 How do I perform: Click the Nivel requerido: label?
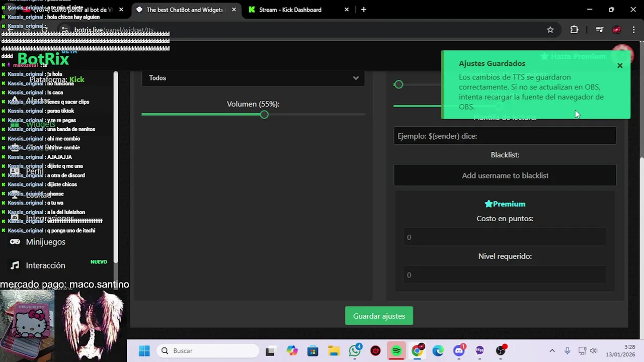pyautogui.click(x=505, y=256)
